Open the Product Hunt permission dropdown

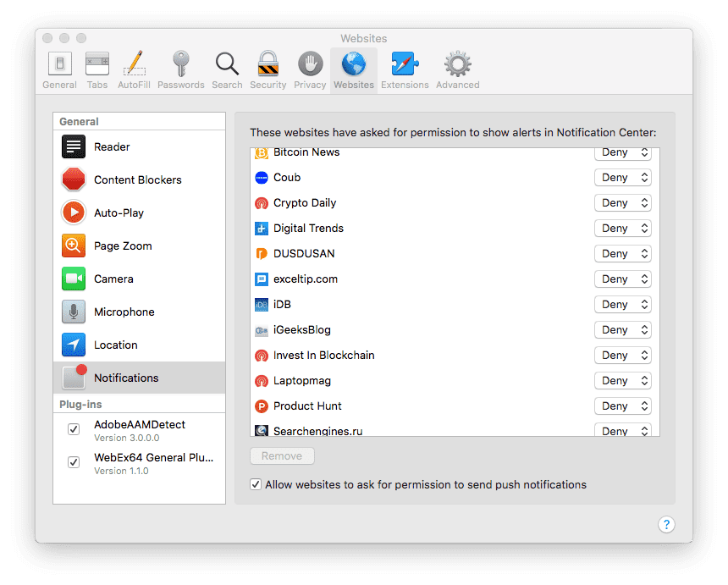[622, 406]
